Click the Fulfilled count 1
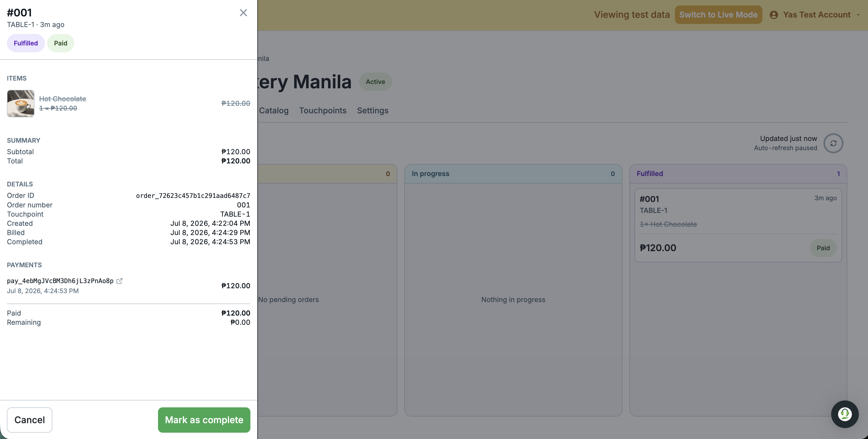The height and width of the screenshot is (439, 868). 838,174
